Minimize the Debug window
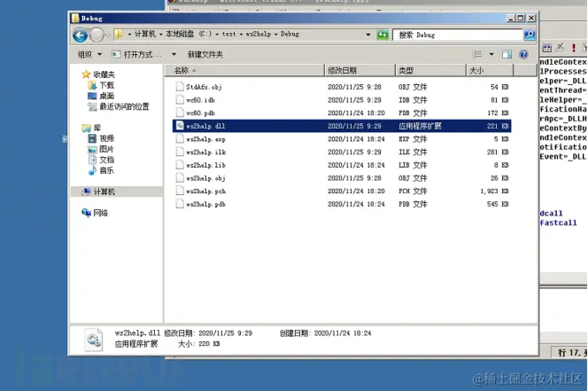The image size is (588, 391). 511,18
